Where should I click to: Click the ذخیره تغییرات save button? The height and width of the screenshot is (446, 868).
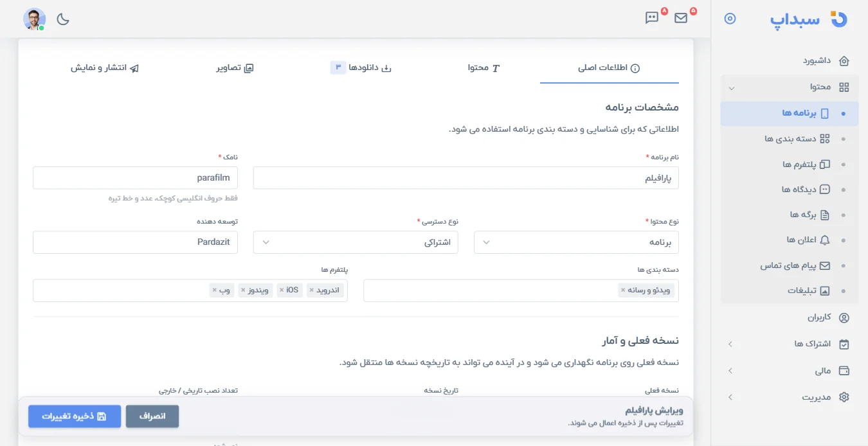click(75, 416)
